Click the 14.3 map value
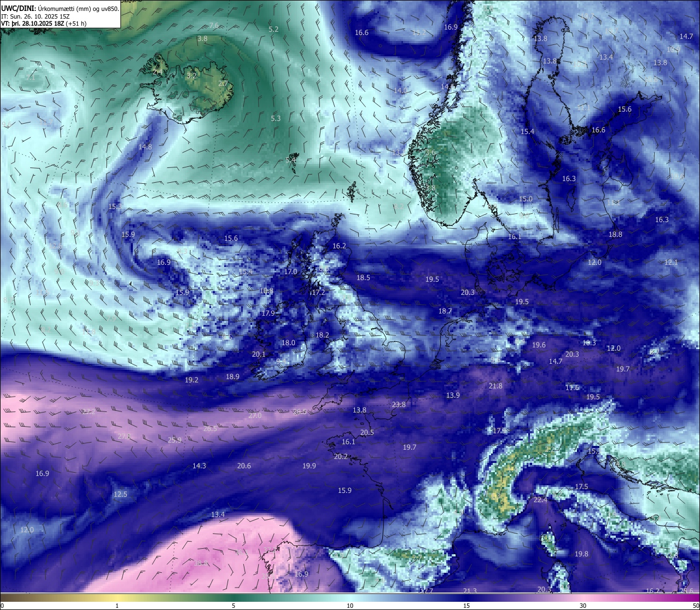 pos(199,466)
